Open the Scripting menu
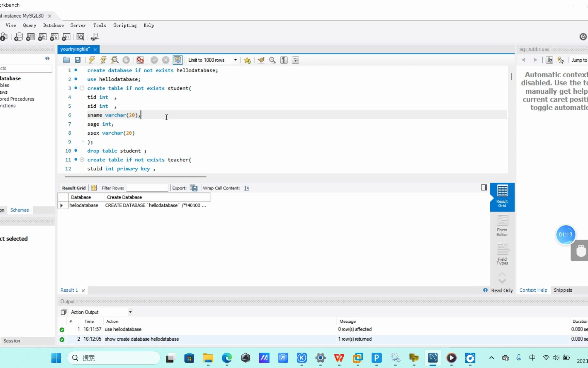 (125, 25)
